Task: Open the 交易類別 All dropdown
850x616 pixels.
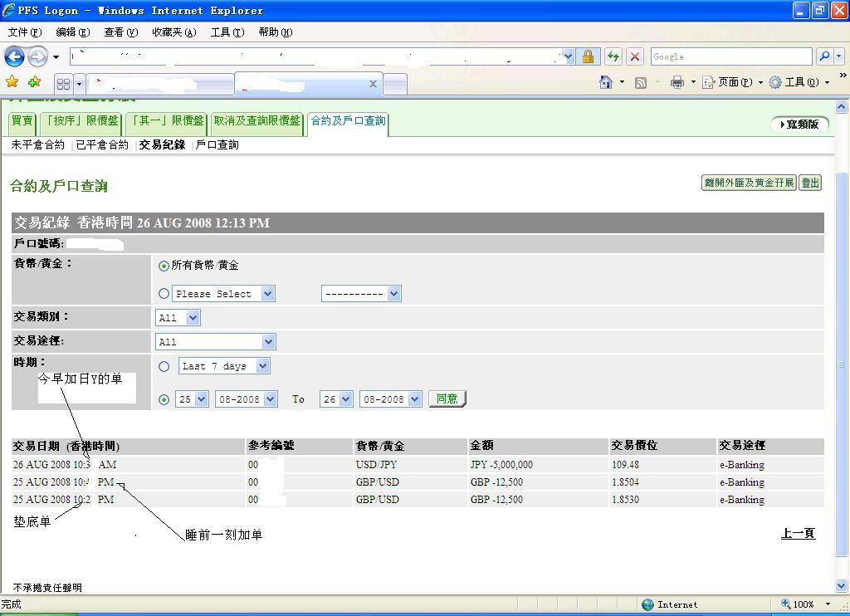Action: point(178,318)
